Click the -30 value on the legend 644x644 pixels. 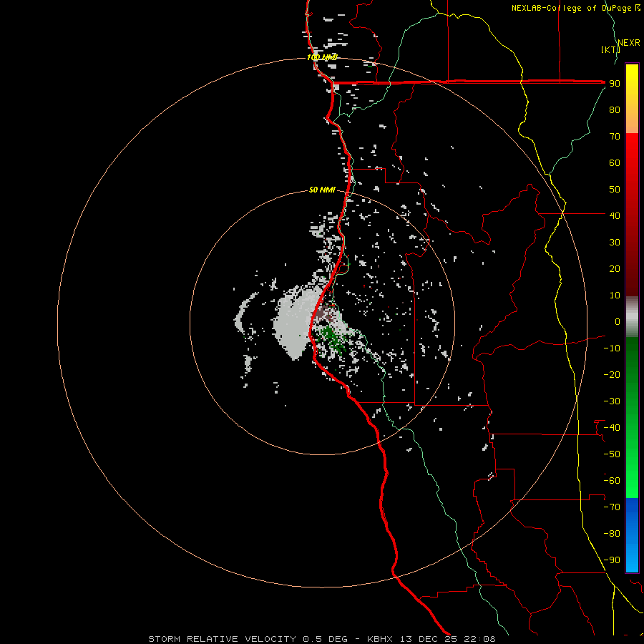pyautogui.click(x=612, y=401)
